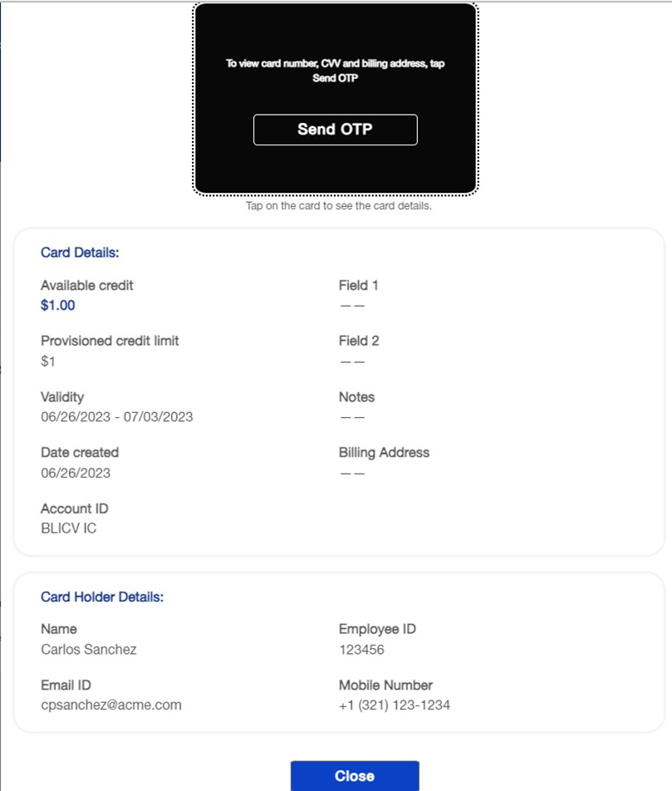Select the $1.00 available credit amount
Viewport: 672px width, 791px height.
[57, 305]
